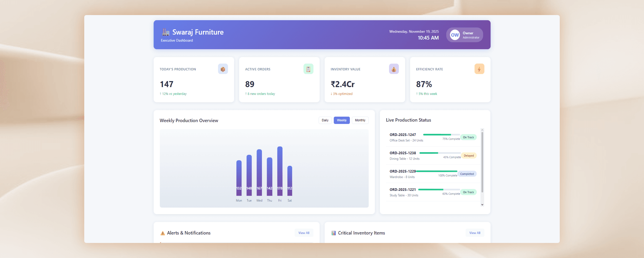644x258 pixels.
Task: Click the Critical Inventory Items chart icon
Action: click(334, 233)
